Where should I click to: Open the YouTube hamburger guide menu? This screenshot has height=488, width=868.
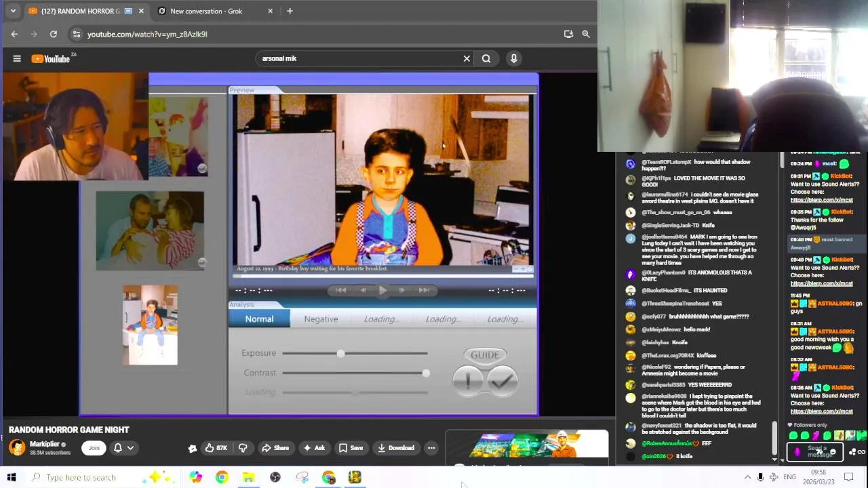tap(17, 58)
